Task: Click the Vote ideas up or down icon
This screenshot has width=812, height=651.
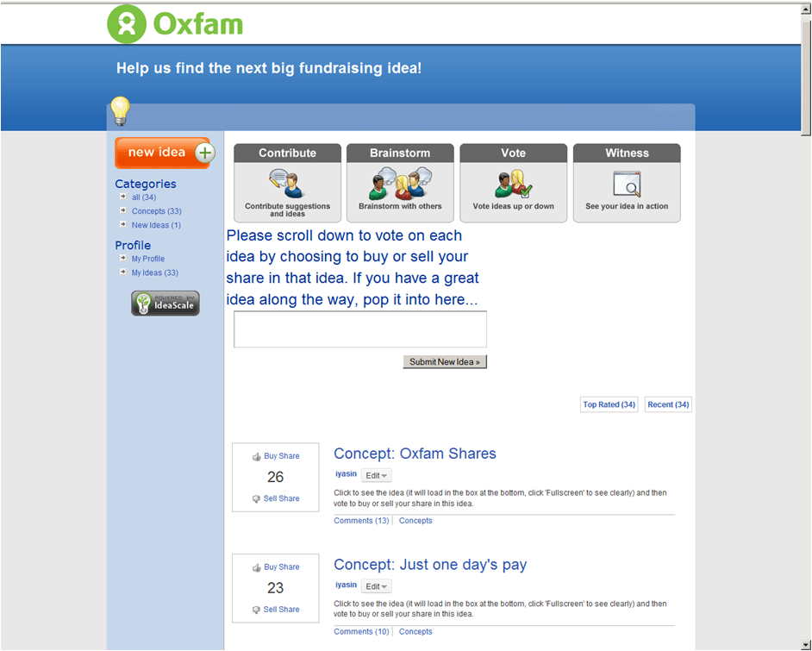Action: click(x=513, y=185)
